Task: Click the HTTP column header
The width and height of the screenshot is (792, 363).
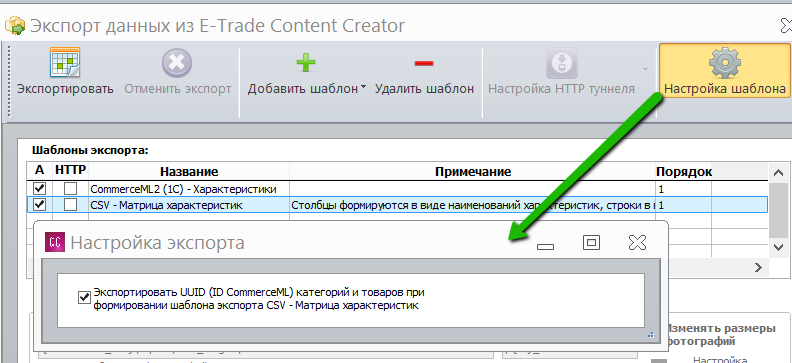Action: coord(71,170)
